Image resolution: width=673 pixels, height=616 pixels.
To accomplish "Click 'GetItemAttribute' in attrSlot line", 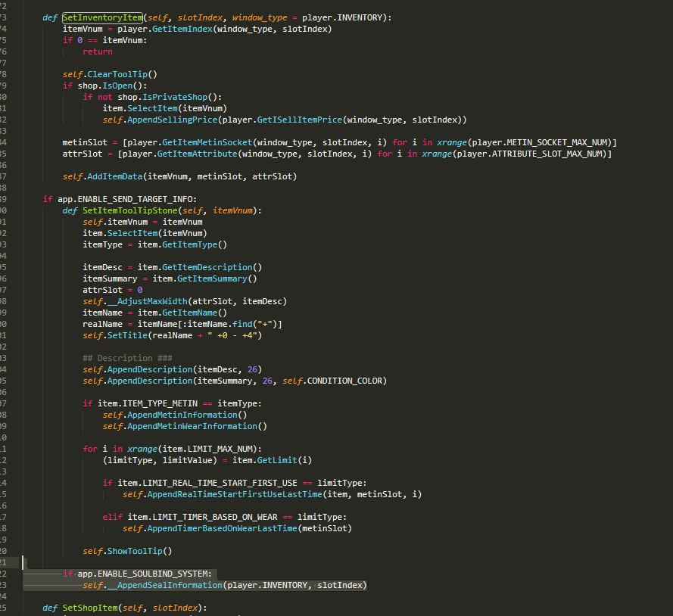I will click(x=198, y=154).
